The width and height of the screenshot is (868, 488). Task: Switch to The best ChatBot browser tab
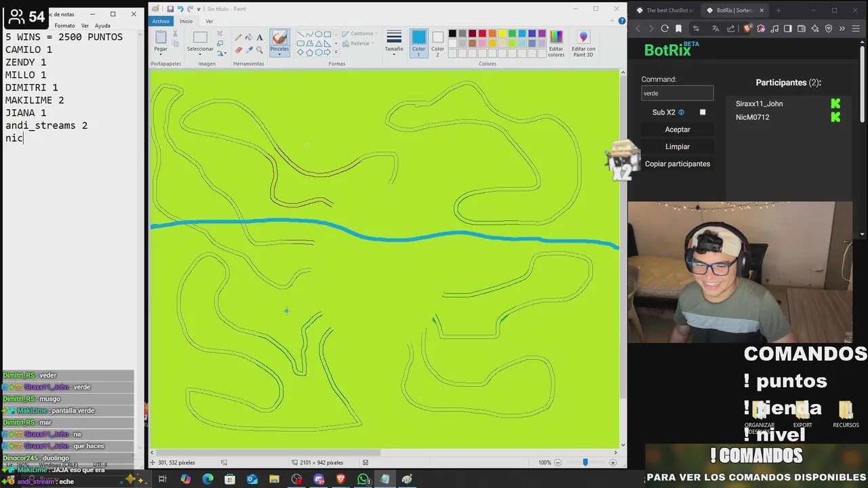[665, 10]
